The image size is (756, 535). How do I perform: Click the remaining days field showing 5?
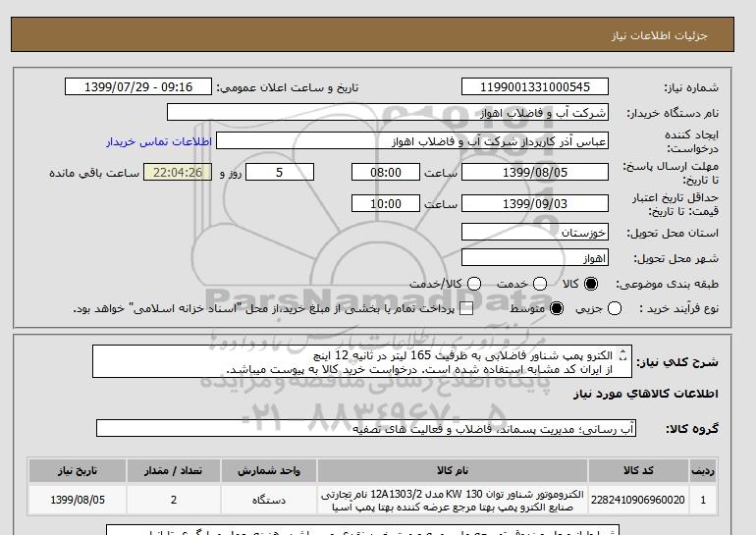(x=280, y=172)
